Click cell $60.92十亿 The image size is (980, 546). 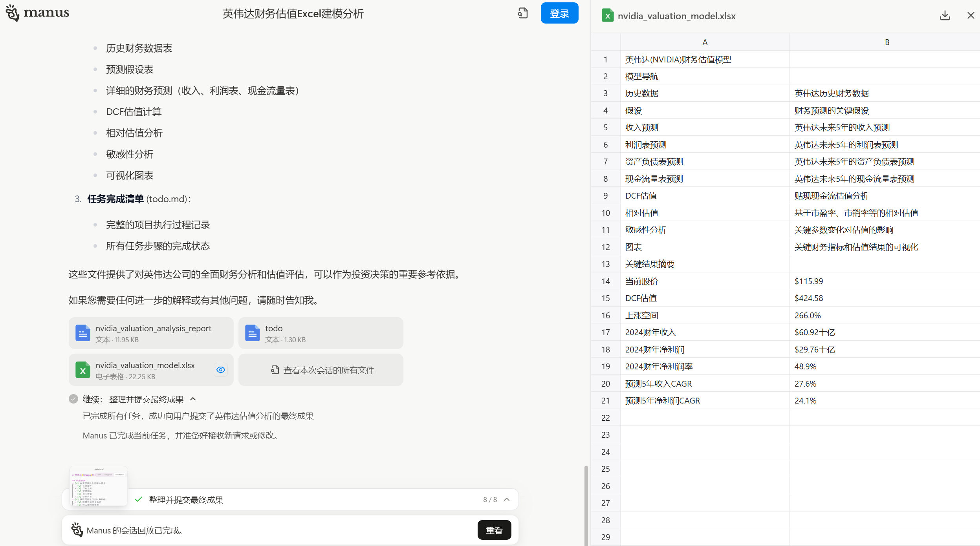pyautogui.click(x=885, y=332)
